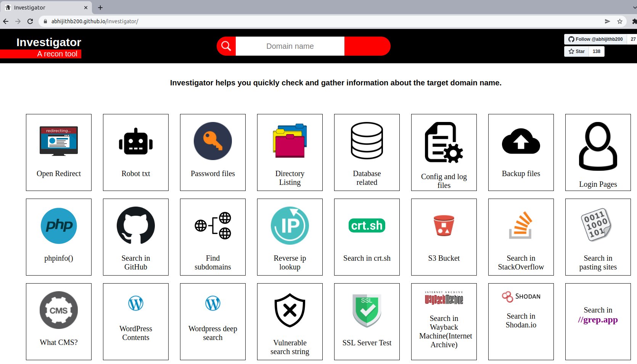Click the red search button
637x364 pixels.
tap(367, 46)
